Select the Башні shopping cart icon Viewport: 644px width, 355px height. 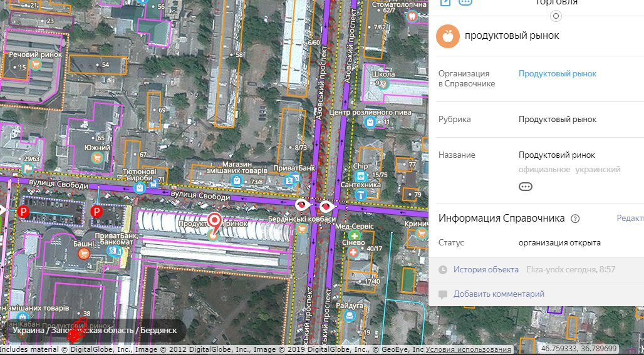point(84,254)
